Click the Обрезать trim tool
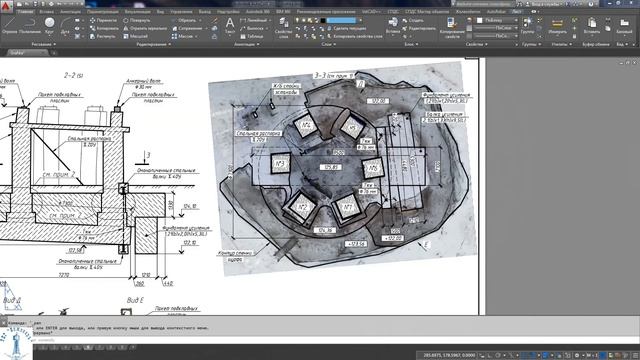This screenshot has width=640, height=360. point(184,20)
